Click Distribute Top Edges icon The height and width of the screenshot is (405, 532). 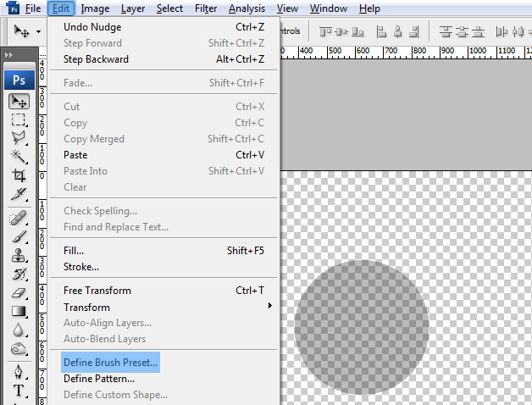click(446, 32)
